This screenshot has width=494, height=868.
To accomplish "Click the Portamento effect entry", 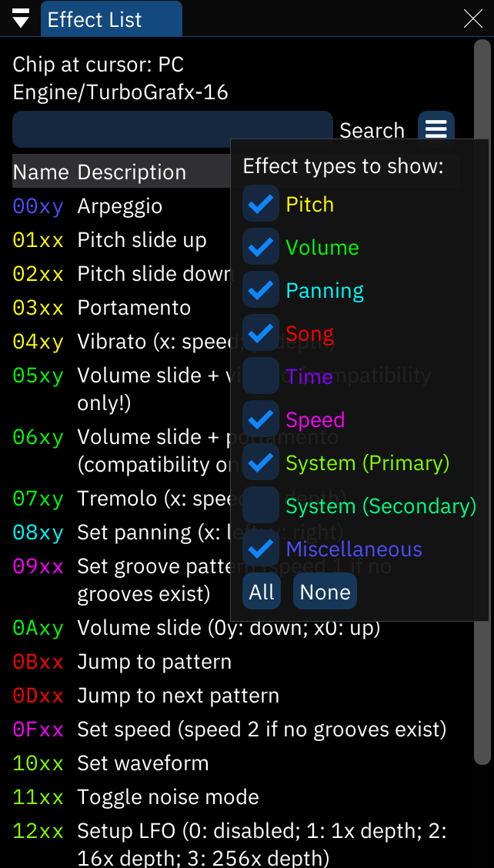I will tap(134, 307).
